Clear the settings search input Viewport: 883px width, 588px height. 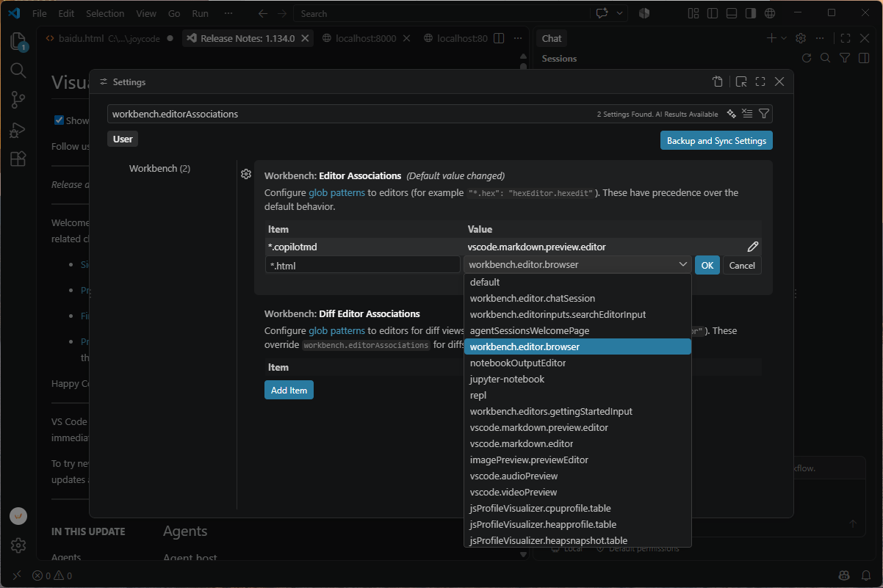point(747,114)
